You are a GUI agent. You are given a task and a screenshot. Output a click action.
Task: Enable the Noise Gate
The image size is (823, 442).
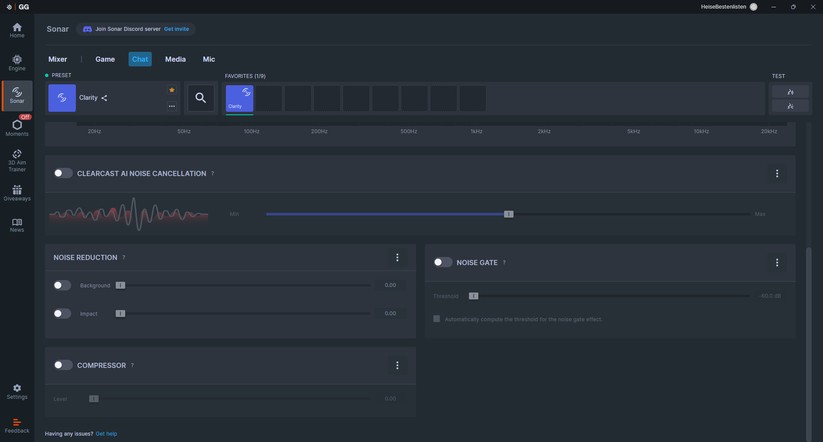coord(442,262)
